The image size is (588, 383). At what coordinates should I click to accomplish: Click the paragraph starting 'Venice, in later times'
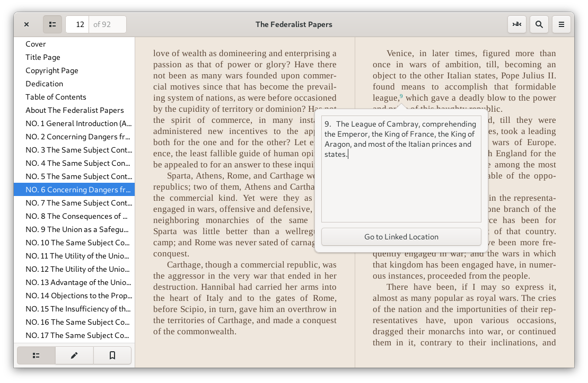coord(464,81)
